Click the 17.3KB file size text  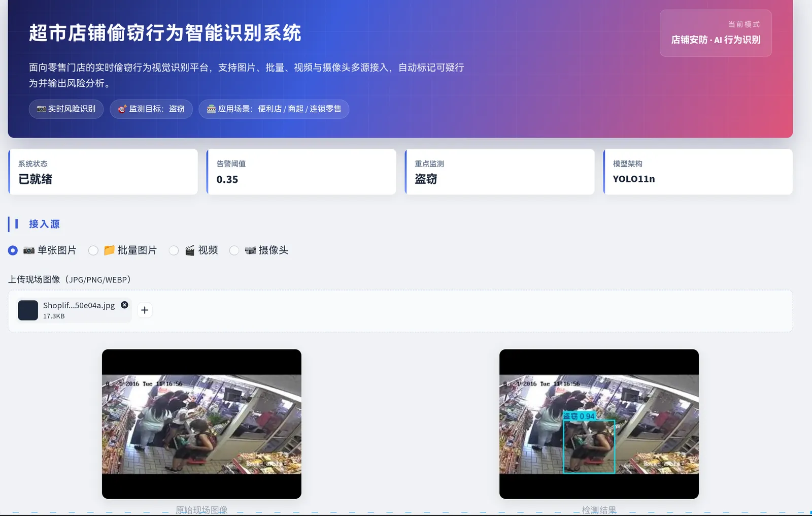click(x=54, y=316)
